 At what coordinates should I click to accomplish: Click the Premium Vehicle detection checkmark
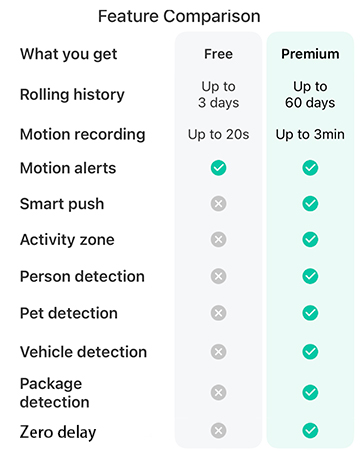point(310,351)
